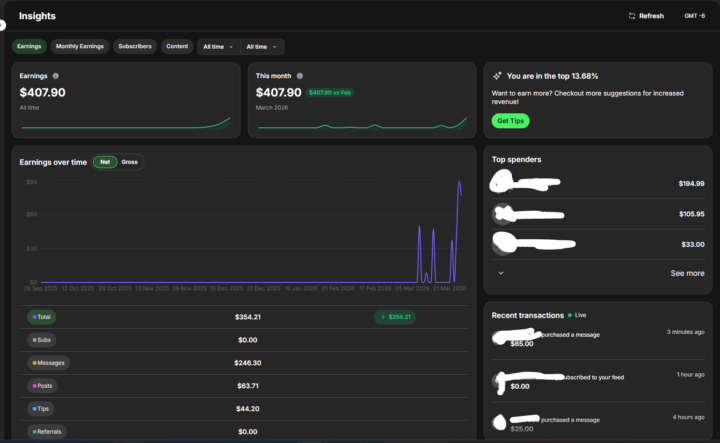
Task: Click See more under Top spenders
Action: tap(687, 273)
